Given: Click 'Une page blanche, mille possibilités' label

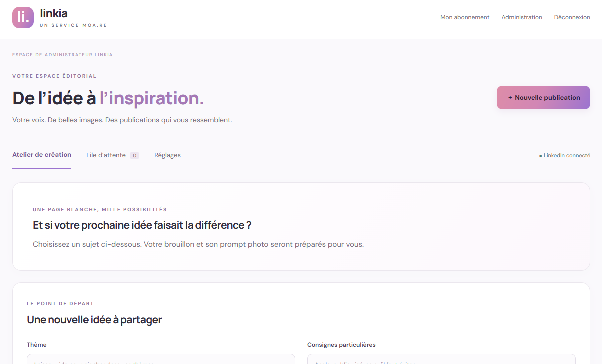Looking at the screenshot, I should [100, 210].
